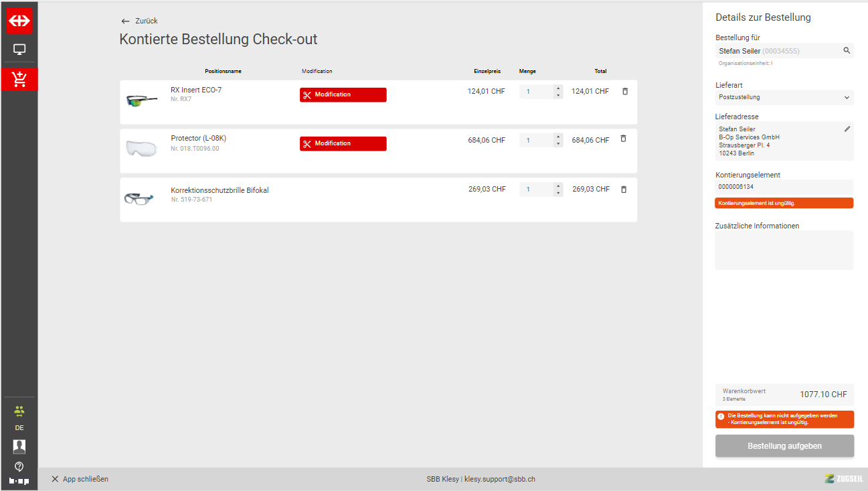Click into the Kontierungselement input field
The image size is (868, 491).
pos(784,187)
